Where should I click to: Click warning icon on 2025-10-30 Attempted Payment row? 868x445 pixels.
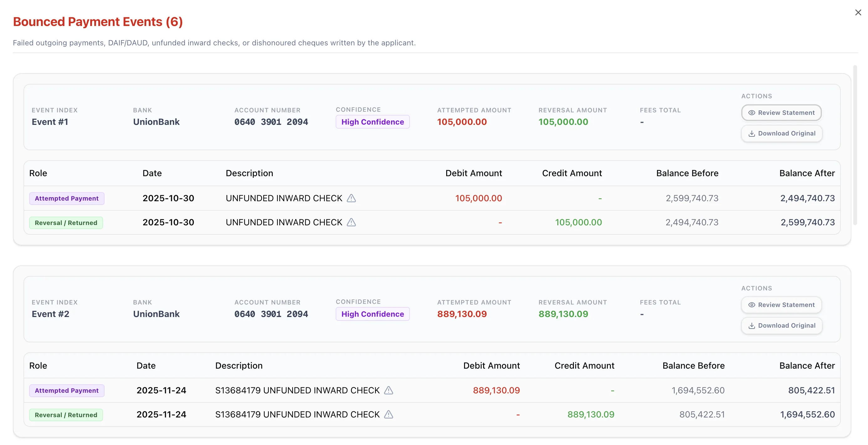pos(351,198)
